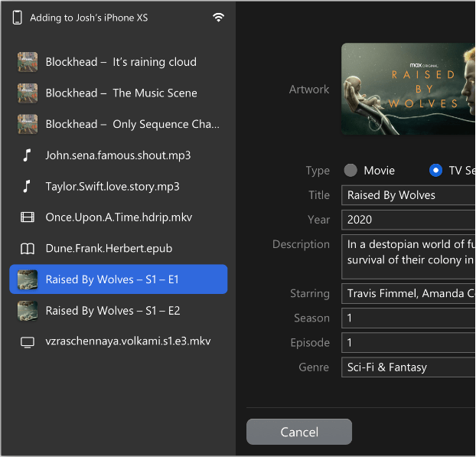Viewport: 476px width, 457px height.
Task: Select Raised By Wolves – S1 – E2 item
Action: [119, 311]
